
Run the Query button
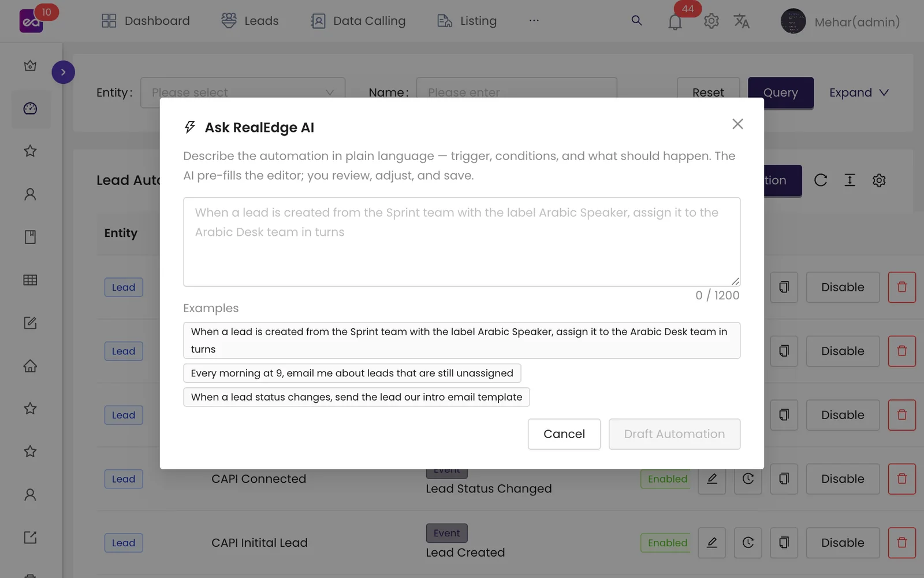pyautogui.click(x=780, y=92)
